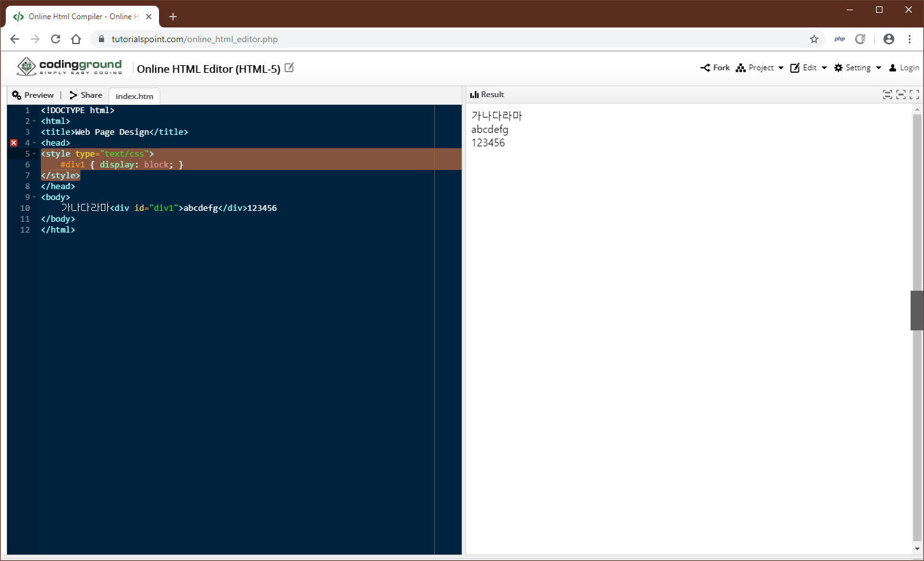Click the error marker on line 4
Viewport: 924px width, 561px height.
click(x=14, y=143)
